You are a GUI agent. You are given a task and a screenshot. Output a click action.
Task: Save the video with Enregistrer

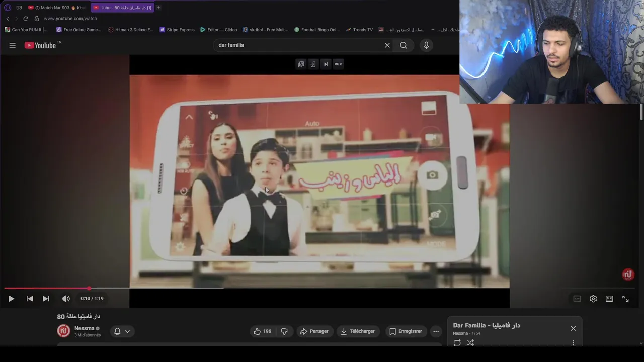(x=406, y=331)
